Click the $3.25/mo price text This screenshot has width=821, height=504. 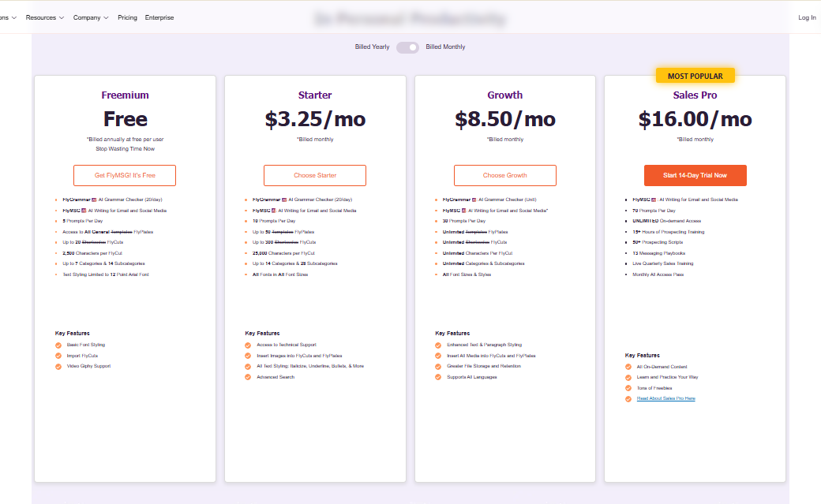[x=315, y=119]
